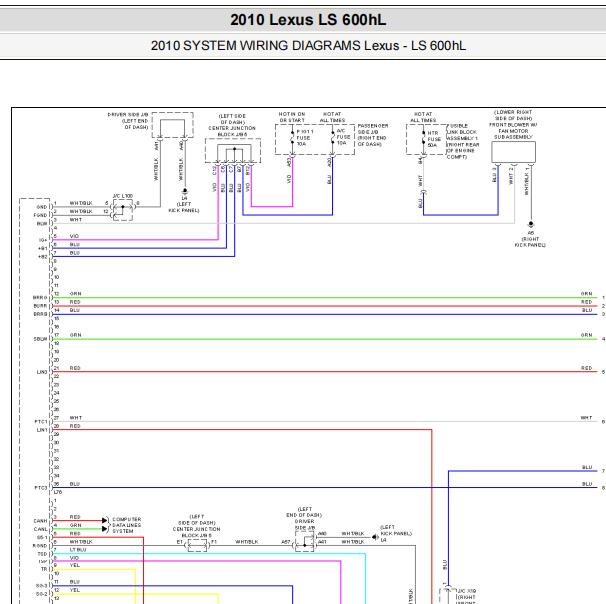Click the 'VIO' label beside IG+ pin 5
This screenshot has height=604, width=606.
(74, 236)
